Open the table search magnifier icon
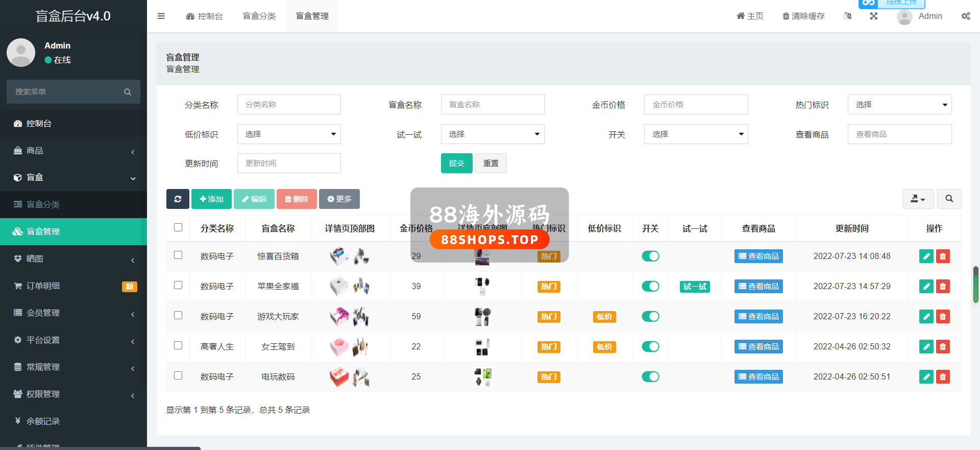980x450 pixels. 949,199
